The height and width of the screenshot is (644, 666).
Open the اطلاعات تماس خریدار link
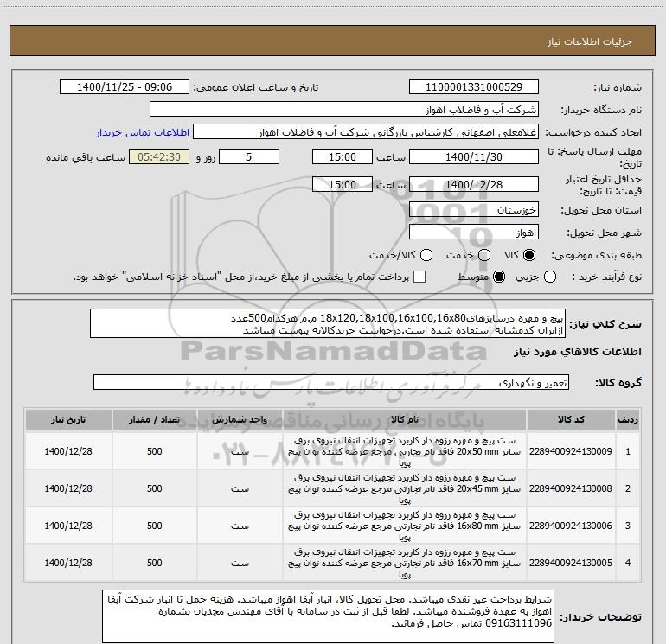[143, 132]
